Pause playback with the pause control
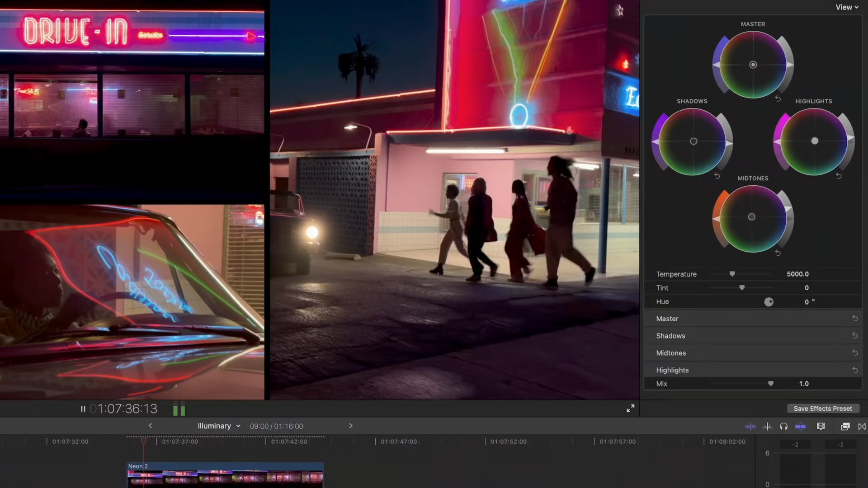The height and width of the screenshot is (488, 868). coord(83,408)
